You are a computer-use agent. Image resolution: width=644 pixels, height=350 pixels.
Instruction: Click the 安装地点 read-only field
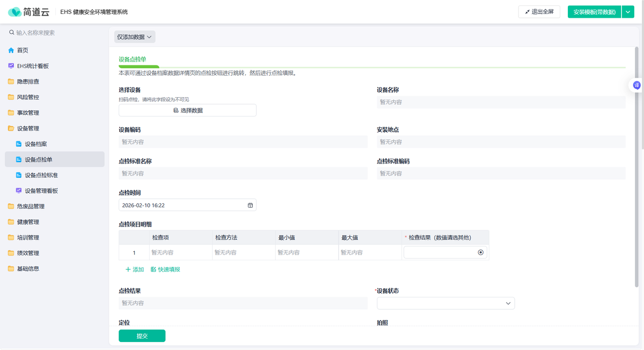click(501, 142)
